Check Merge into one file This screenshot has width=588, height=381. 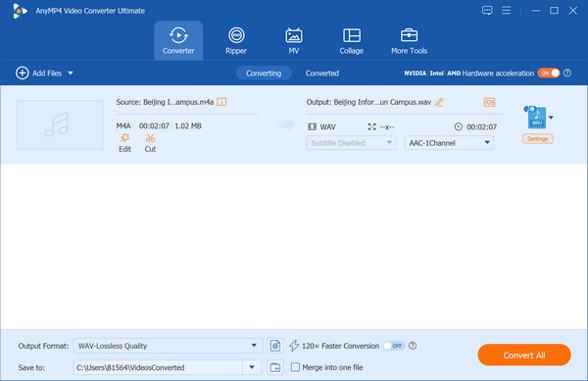[x=296, y=367]
